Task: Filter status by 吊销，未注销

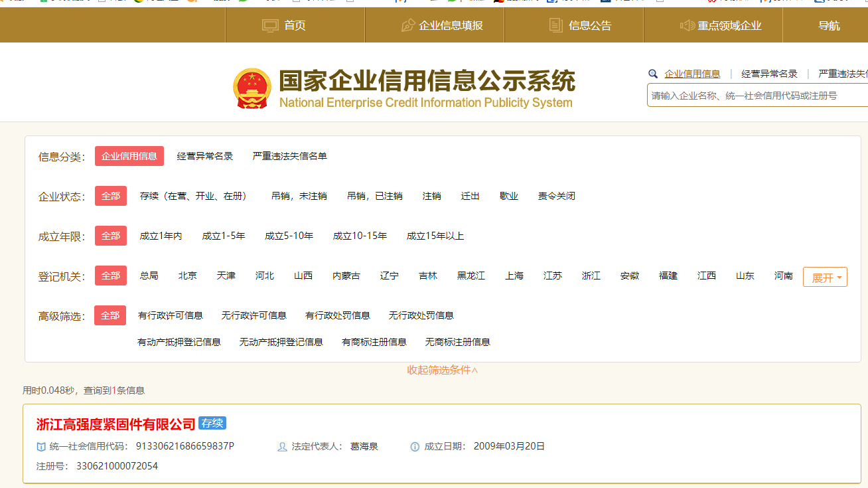Action: (x=299, y=196)
